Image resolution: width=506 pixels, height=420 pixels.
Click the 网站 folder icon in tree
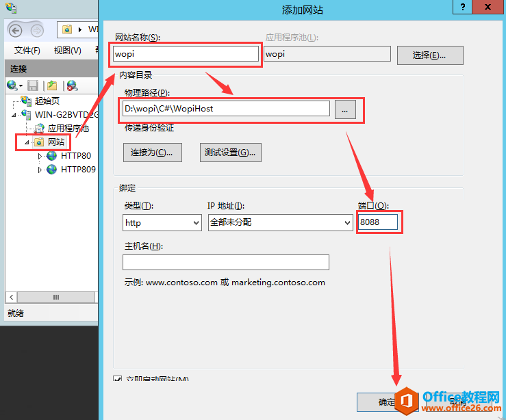pyautogui.click(x=39, y=142)
